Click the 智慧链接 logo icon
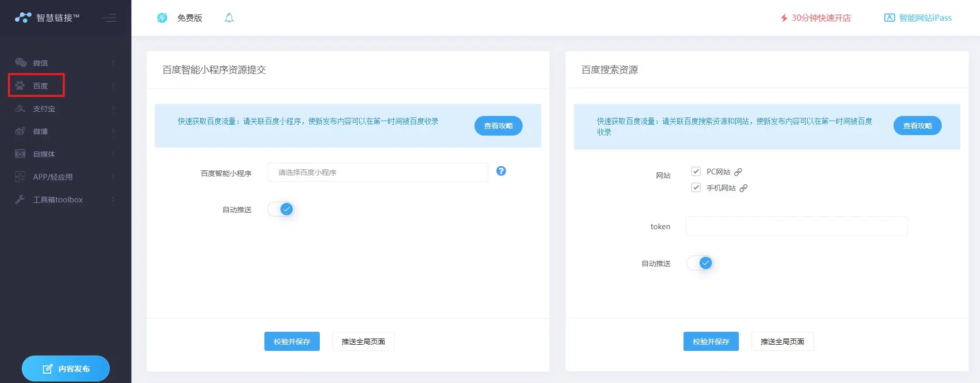Image resolution: width=980 pixels, height=383 pixels. pos(23,18)
